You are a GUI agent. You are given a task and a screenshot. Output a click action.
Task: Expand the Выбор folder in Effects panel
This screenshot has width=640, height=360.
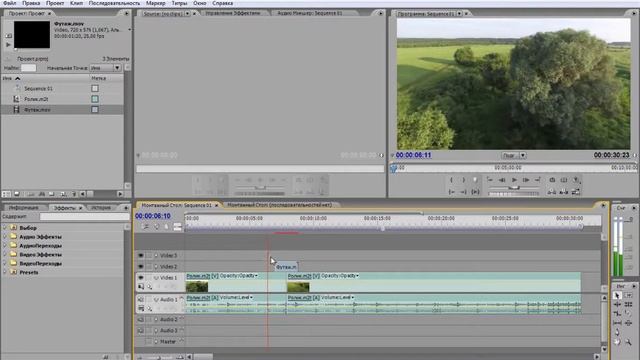pyautogui.click(x=5, y=227)
